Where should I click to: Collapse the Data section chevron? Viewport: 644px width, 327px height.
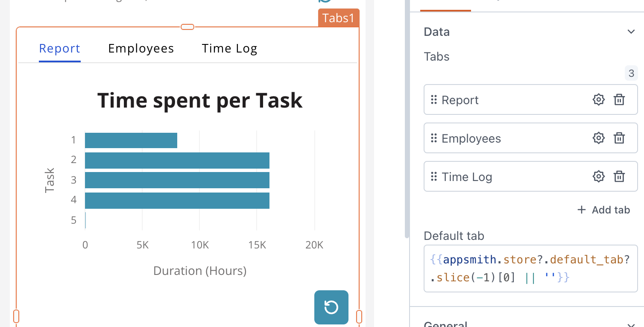tap(631, 32)
